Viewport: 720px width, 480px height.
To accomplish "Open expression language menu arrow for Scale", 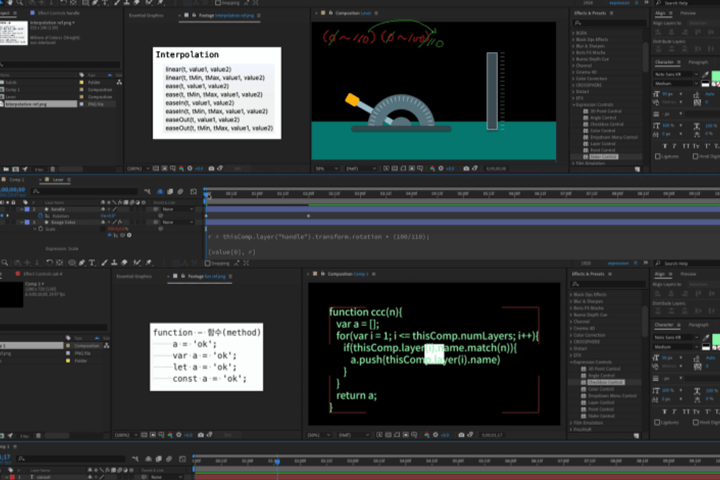I will pos(129,235).
